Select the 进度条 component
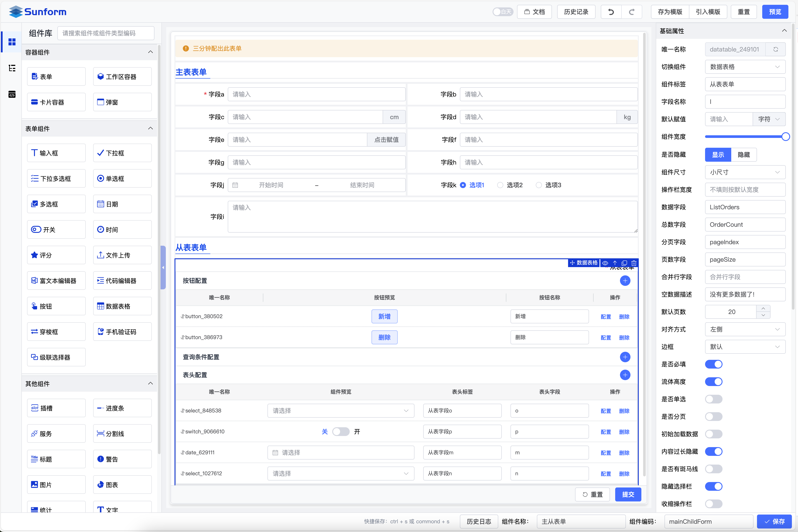The height and width of the screenshot is (532, 798). point(122,408)
